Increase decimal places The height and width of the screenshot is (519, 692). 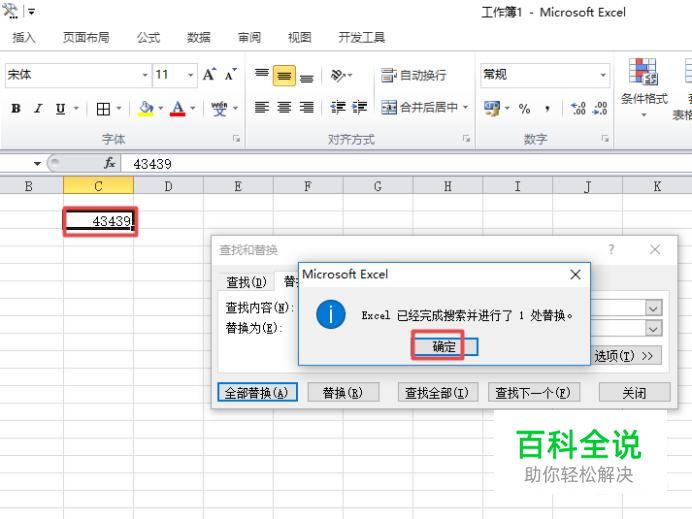578,108
